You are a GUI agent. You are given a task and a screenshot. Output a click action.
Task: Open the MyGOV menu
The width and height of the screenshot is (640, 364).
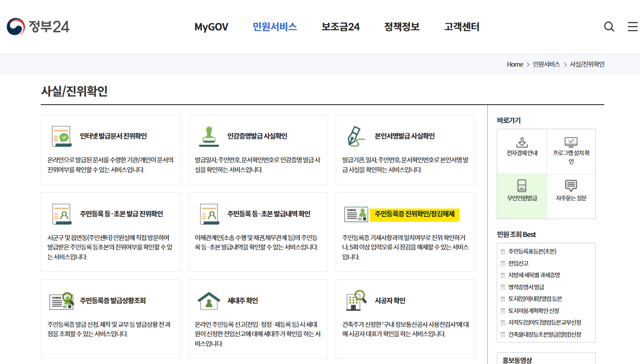tap(211, 27)
